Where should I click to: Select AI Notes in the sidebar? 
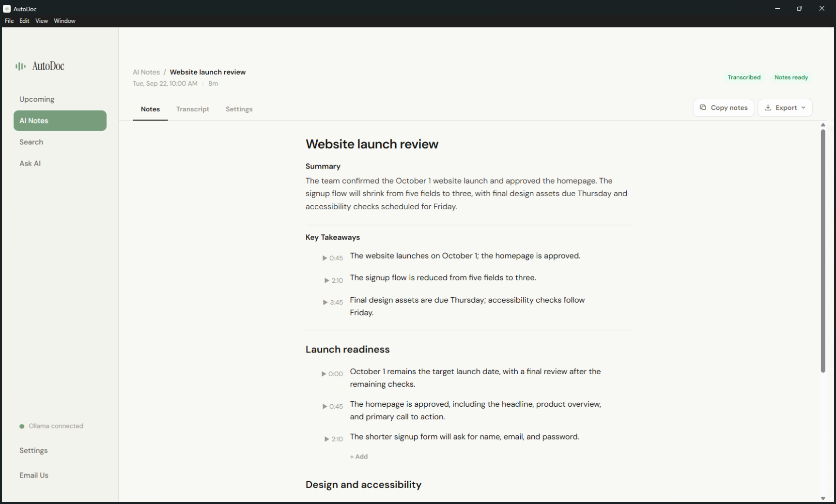[60, 121]
